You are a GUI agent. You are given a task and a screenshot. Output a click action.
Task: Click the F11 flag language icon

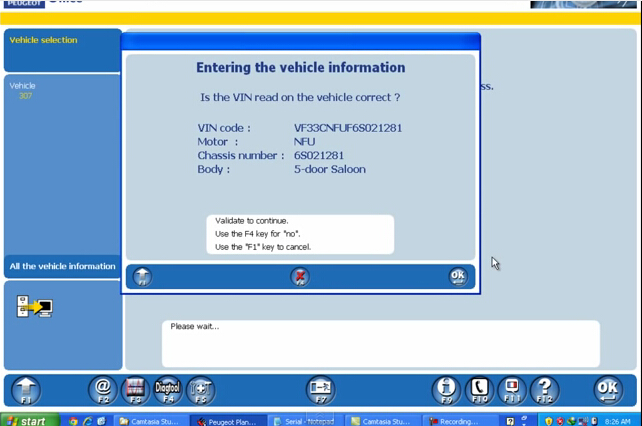click(x=512, y=390)
